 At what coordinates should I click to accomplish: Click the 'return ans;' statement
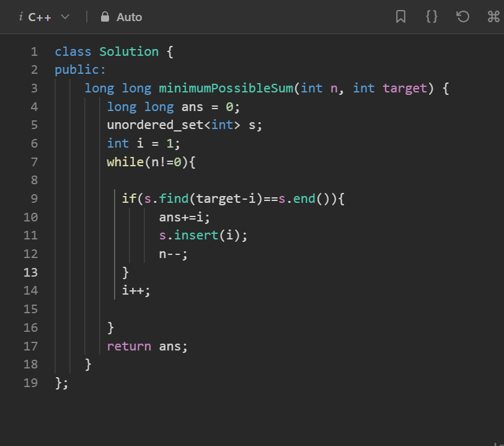pos(147,346)
